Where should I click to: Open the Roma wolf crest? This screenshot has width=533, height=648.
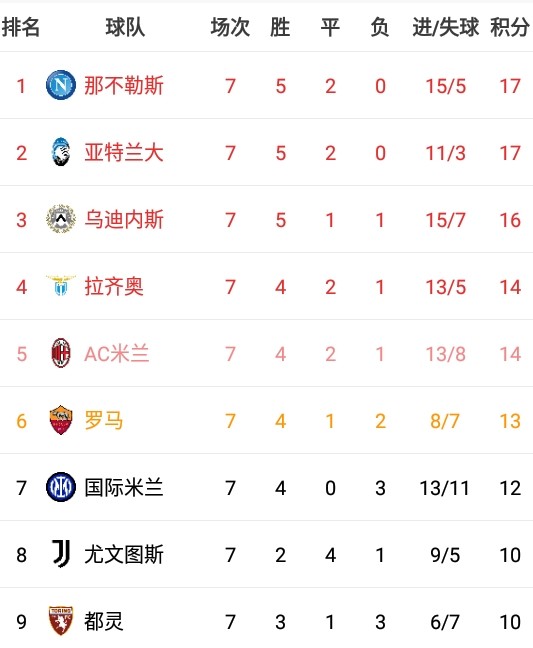[x=61, y=420]
